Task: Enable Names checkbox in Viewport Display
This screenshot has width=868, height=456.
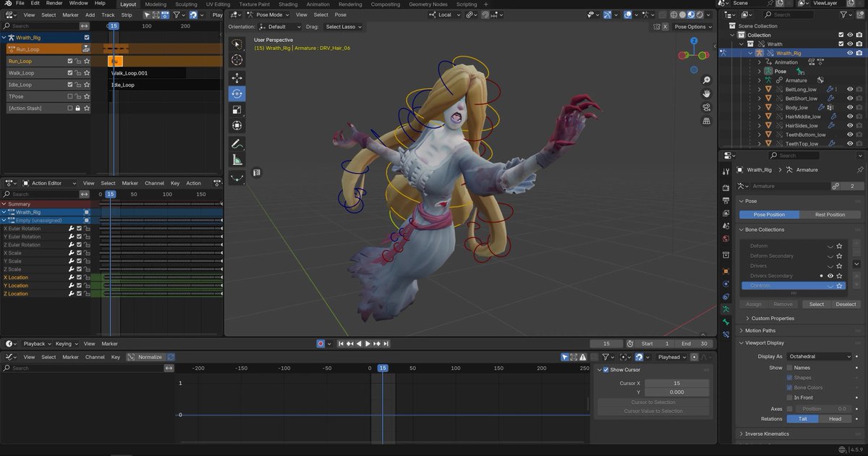Action: tap(790, 368)
